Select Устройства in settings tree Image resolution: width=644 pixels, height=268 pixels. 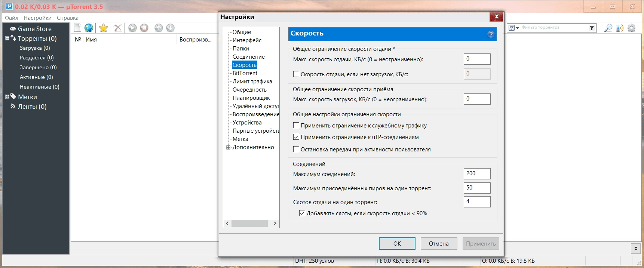[247, 122]
